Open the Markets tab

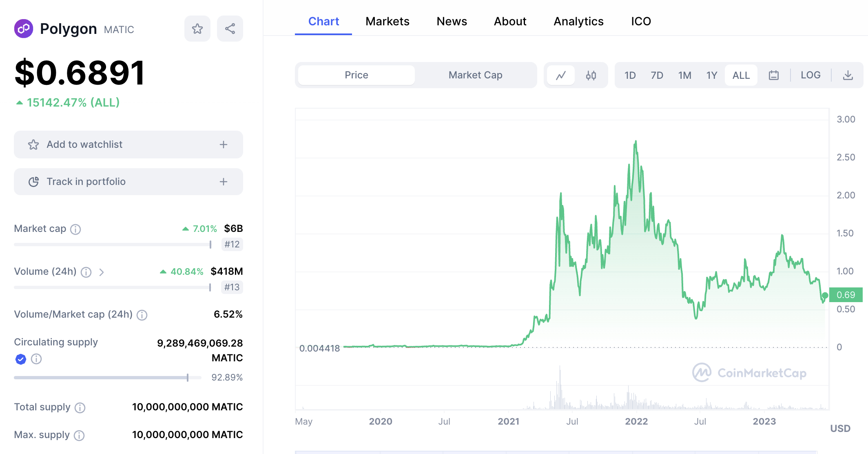(x=387, y=21)
